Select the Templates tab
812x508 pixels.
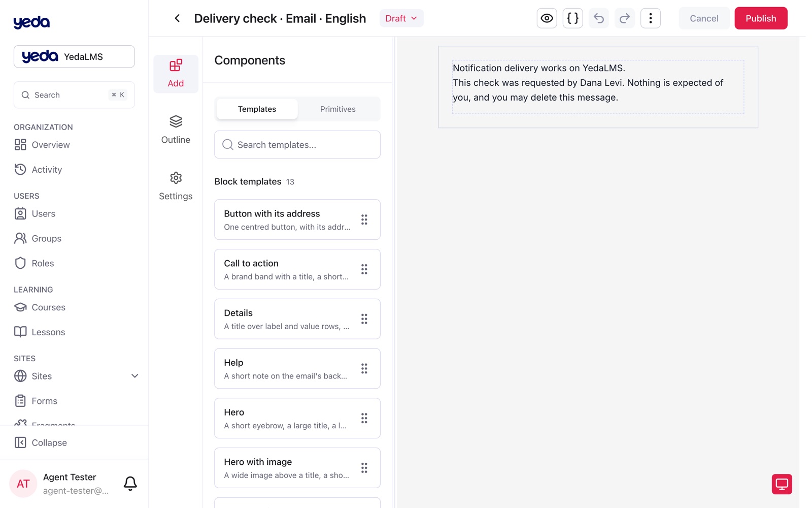coord(257,109)
